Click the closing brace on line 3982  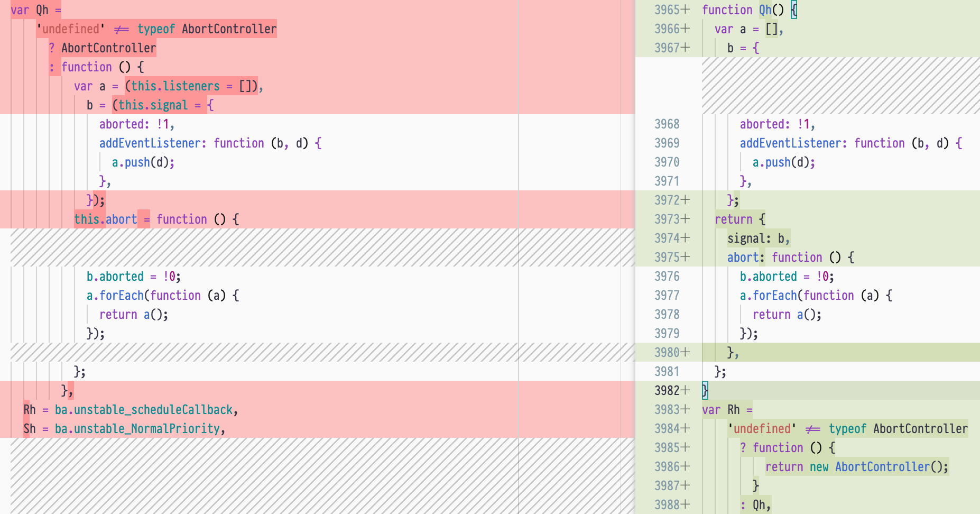(705, 391)
